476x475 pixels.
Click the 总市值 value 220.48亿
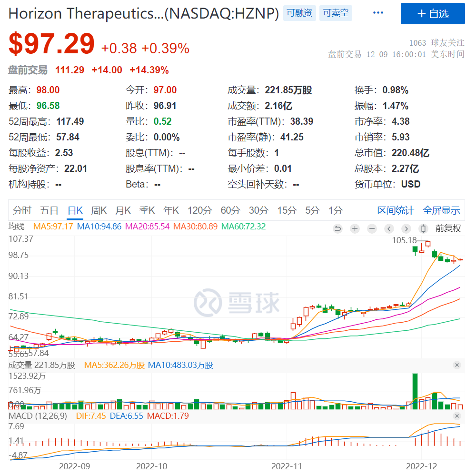tap(410, 153)
